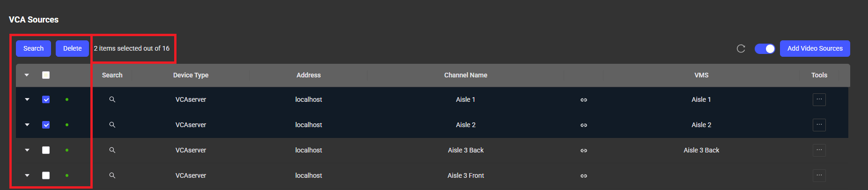868x190 pixels.
Task: Sort by the Channel Name column header
Action: point(465,75)
